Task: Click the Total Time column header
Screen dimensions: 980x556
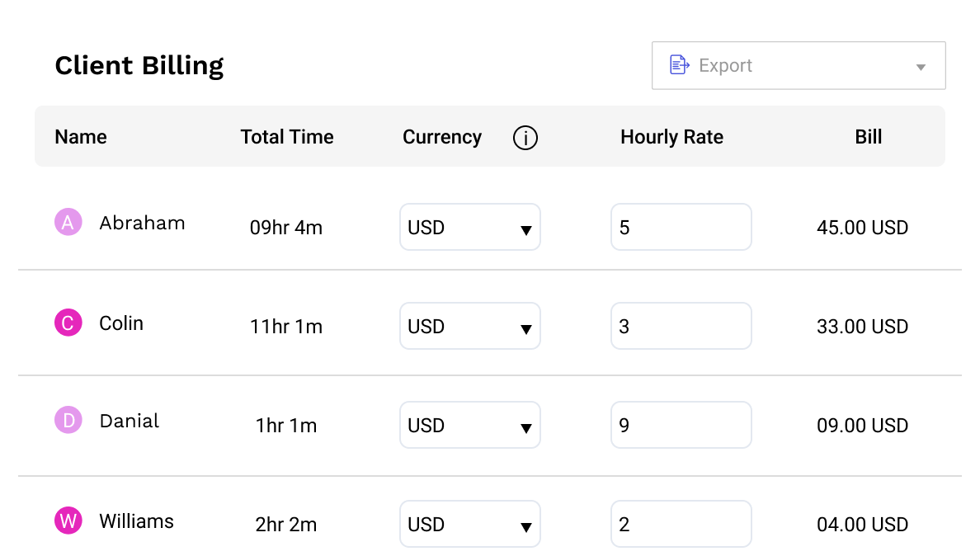Action: [x=286, y=137]
